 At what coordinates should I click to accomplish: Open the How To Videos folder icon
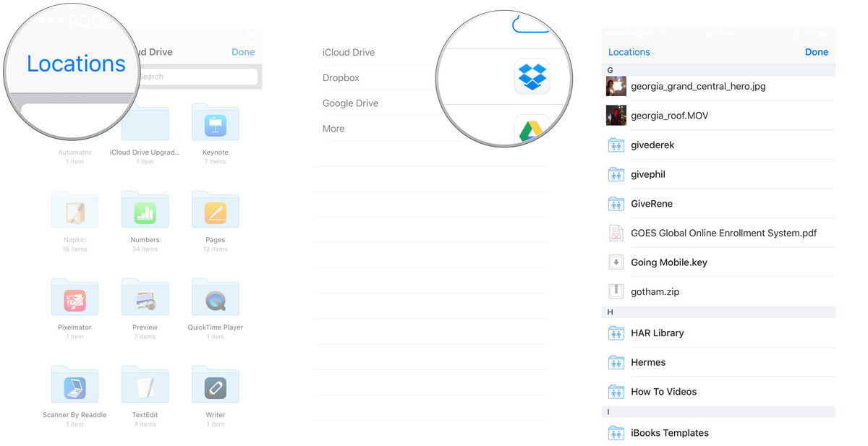[616, 392]
